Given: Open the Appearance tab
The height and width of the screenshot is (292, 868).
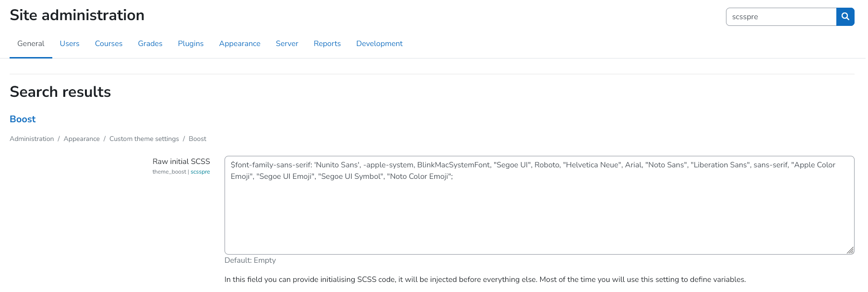Looking at the screenshot, I should (x=239, y=44).
